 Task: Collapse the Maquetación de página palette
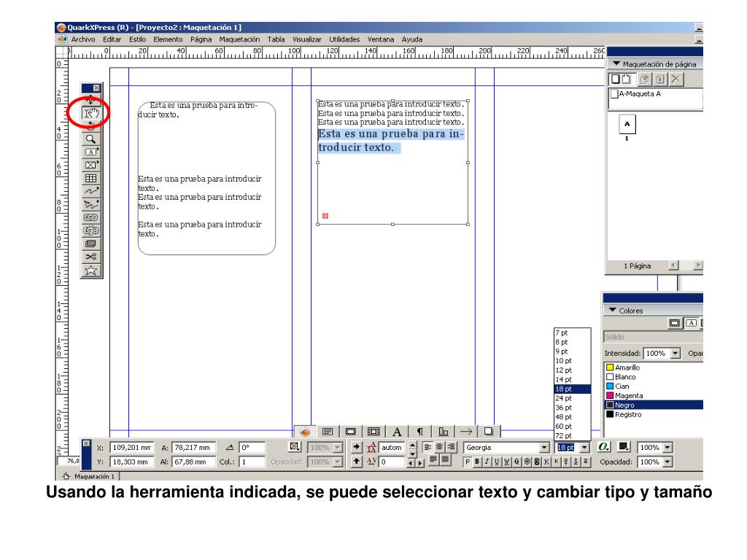(616, 63)
